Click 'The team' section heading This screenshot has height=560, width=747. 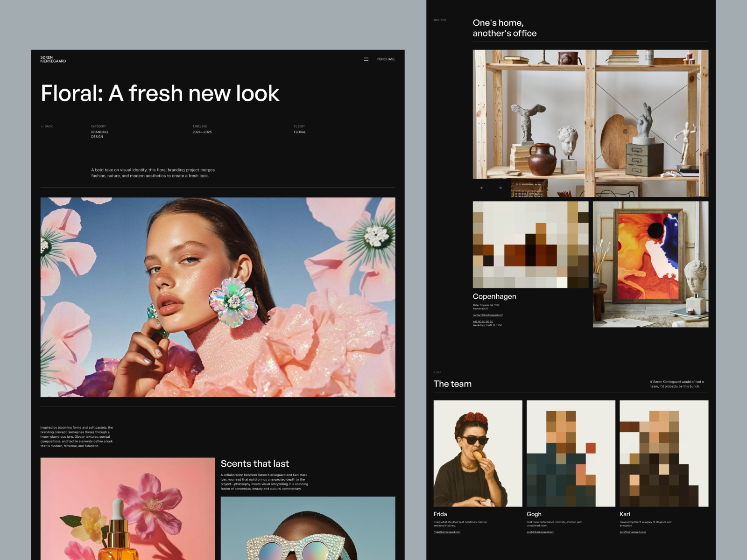coord(452,384)
